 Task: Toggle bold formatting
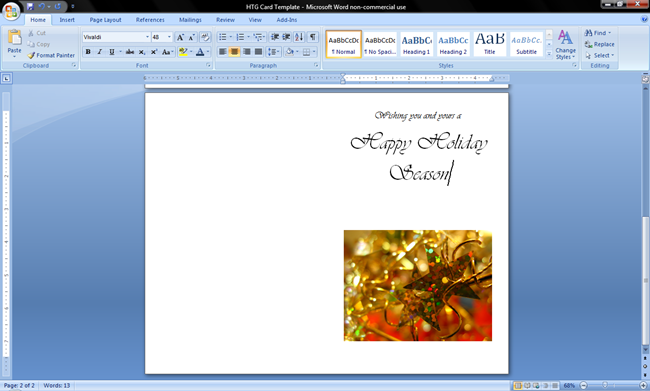point(88,52)
